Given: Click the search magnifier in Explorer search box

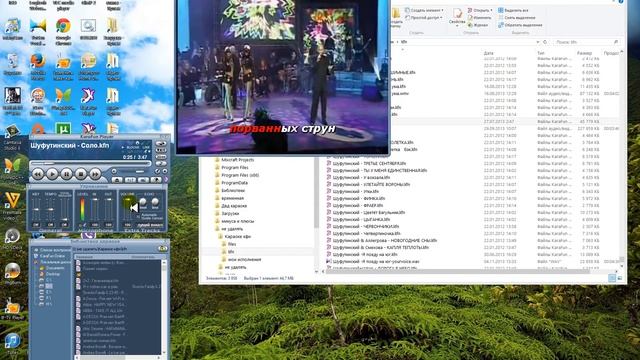Looking at the screenshot, I should coord(616,42).
